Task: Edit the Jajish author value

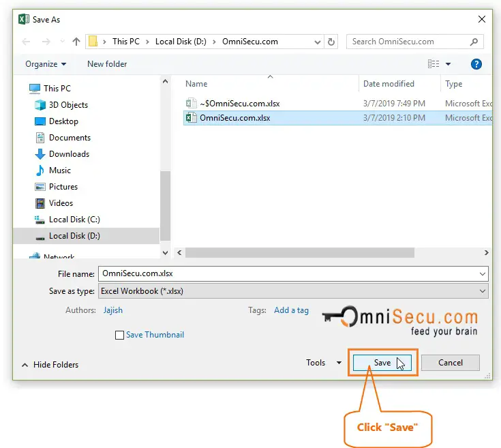Action: point(112,310)
